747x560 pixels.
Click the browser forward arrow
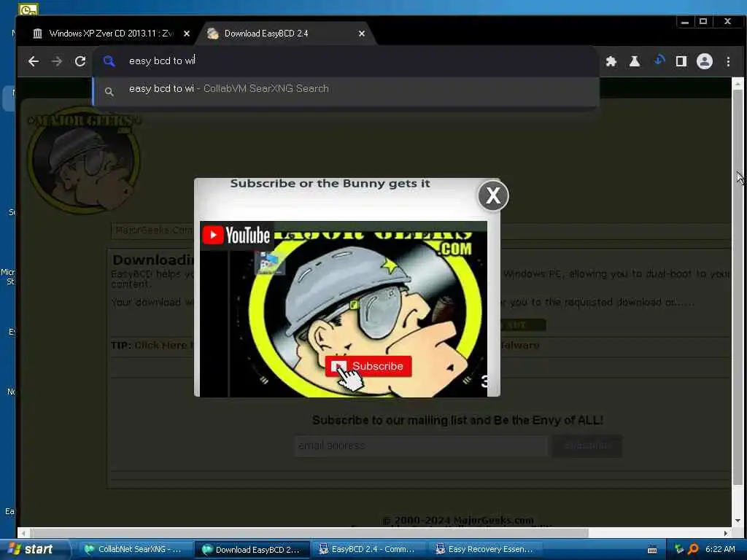click(57, 61)
